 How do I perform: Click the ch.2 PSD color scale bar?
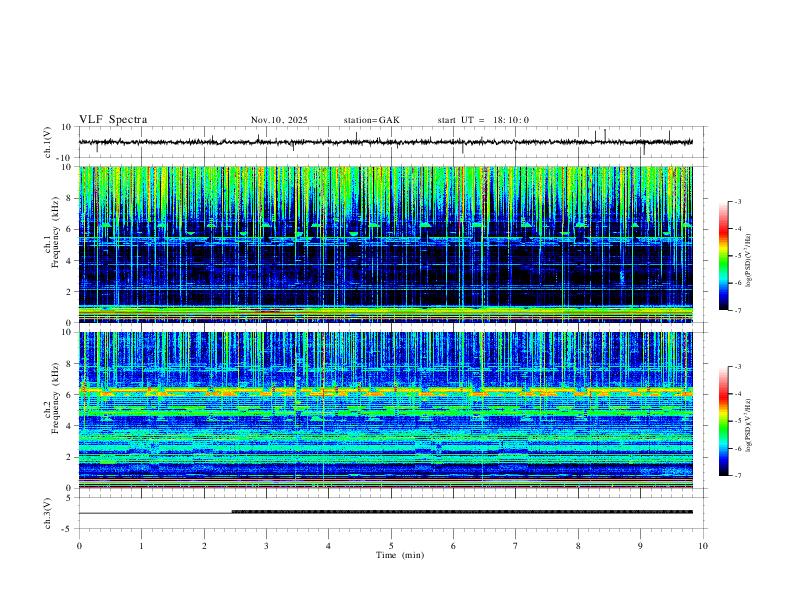point(724,421)
